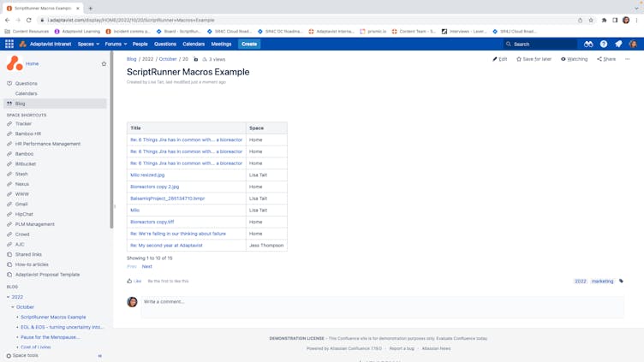Click the Edit page button

coord(500,59)
